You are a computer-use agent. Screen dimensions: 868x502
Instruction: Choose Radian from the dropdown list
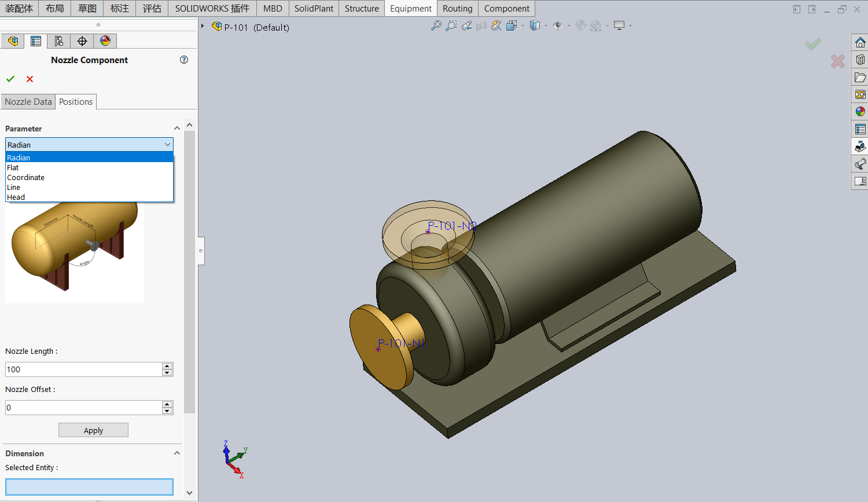point(89,157)
